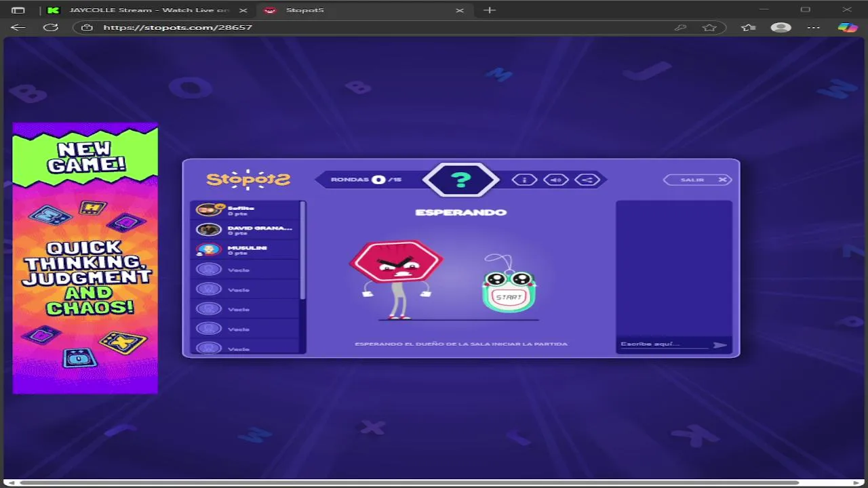This screenshot has width=868, height=488.
Task: Select the StopotS browser tab
Action: [x=365, y=10]
